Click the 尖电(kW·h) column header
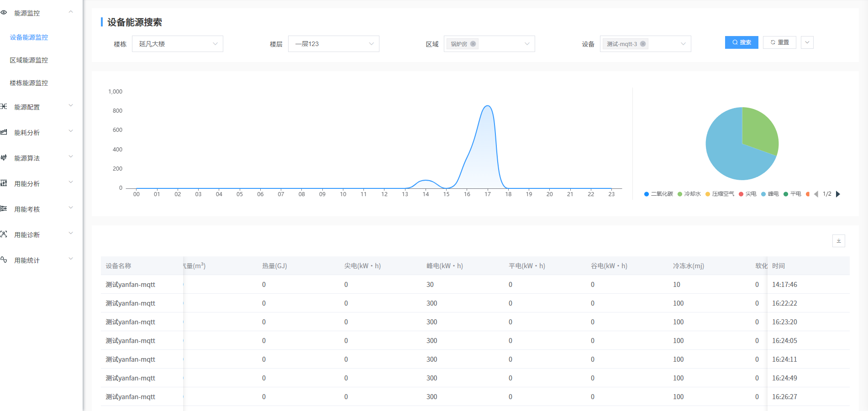The height and width of the screenshot is (411, 868). coord(363,266)
